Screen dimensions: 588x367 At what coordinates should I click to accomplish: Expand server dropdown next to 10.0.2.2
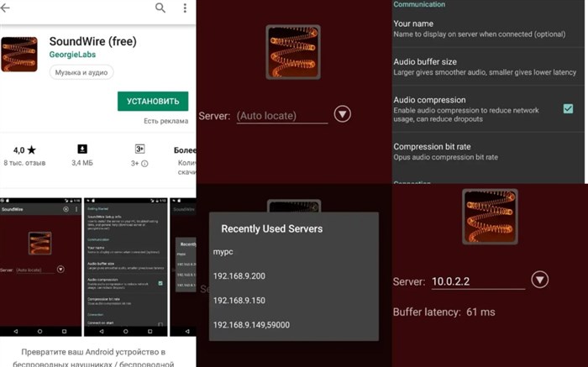[539, 280]
